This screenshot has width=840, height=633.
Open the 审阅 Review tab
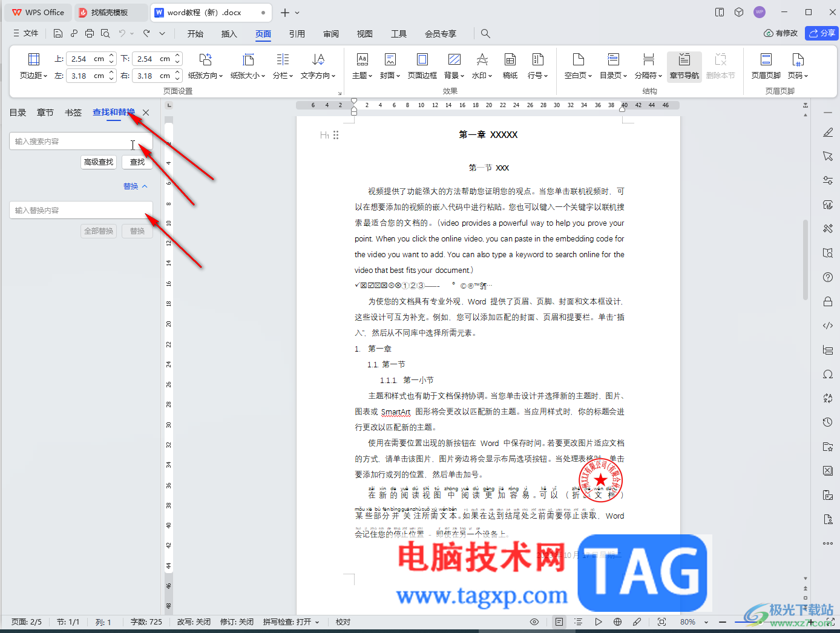331,34
